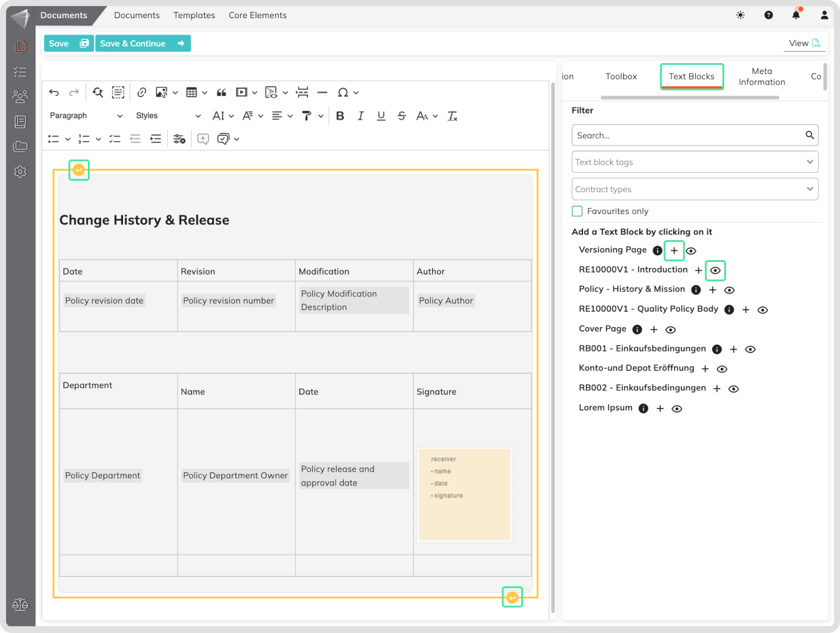The width and height of the screenshot is (840, 633).
Task: Apply strikethrough formatting
Action: [x=401, y=116]
